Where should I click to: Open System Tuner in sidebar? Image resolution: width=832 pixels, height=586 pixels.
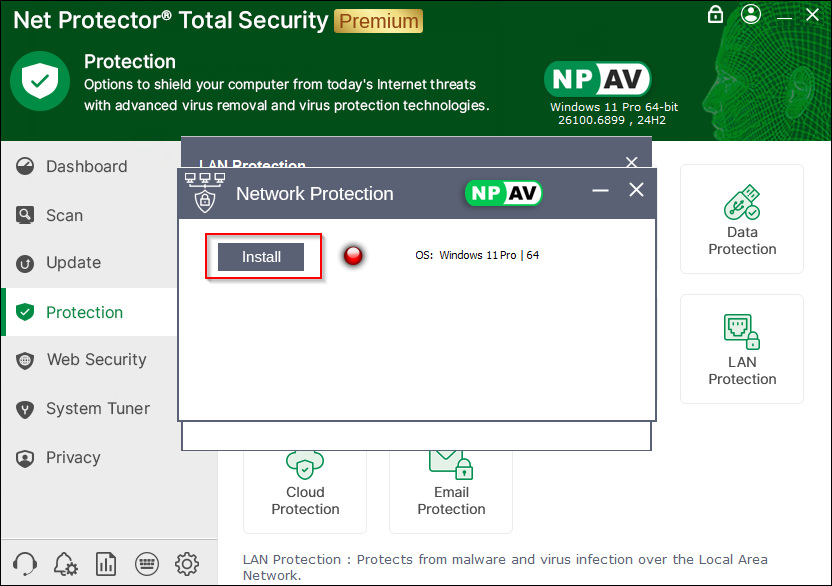coord(97,409)
